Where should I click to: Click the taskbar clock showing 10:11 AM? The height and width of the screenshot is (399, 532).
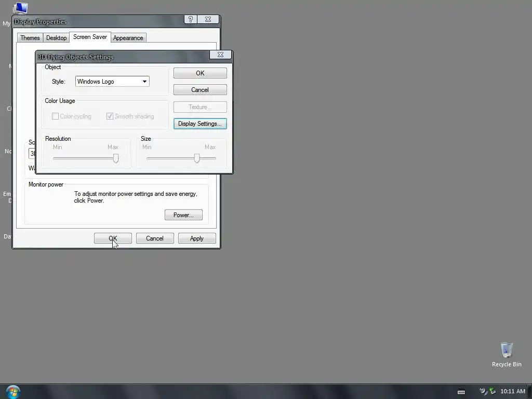513,392
